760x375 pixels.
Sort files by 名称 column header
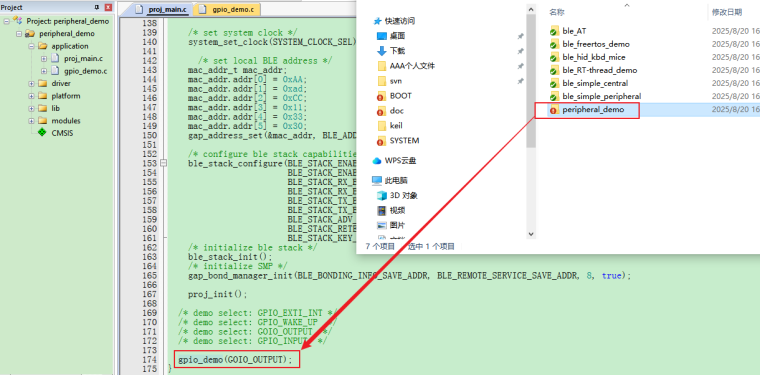point(557,12)
